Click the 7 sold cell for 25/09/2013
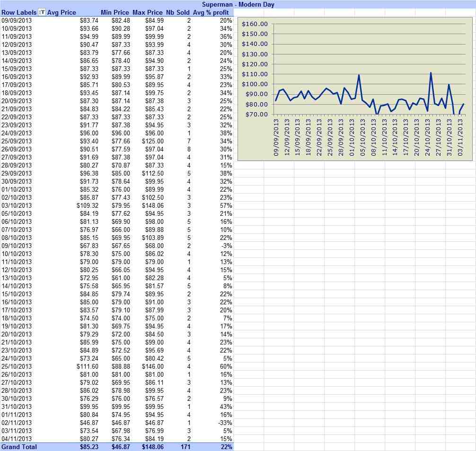Viewport: 476px width, 451px height. click(189, 141)
